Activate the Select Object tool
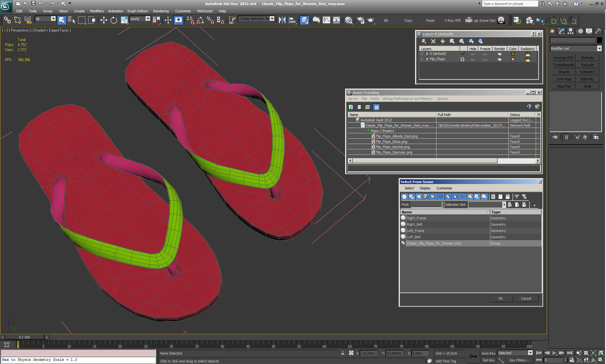The height and width of the screenshot is (364, 606). point(61,20)
